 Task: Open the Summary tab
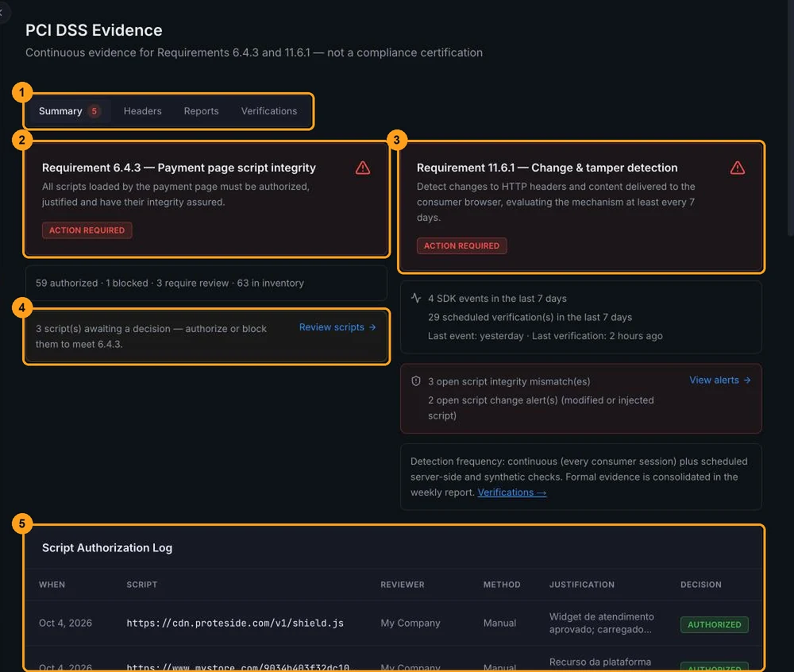pos(69,111)
